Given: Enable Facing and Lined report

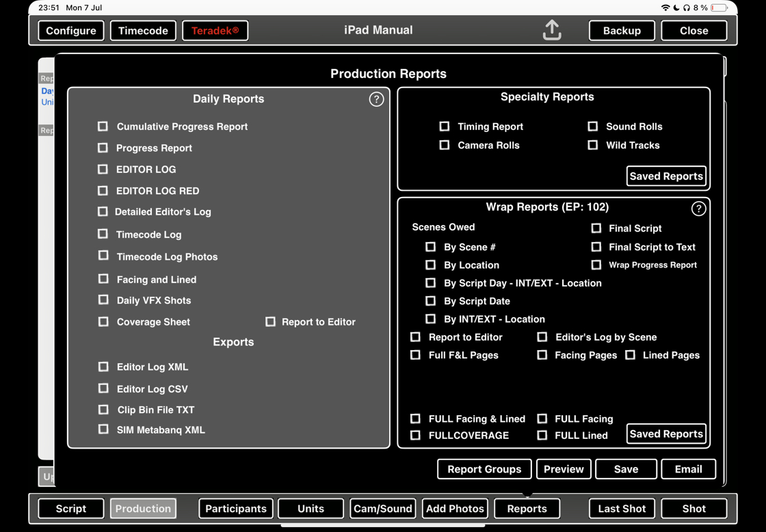Looking at the screenshot, I should tap(103, 278).
